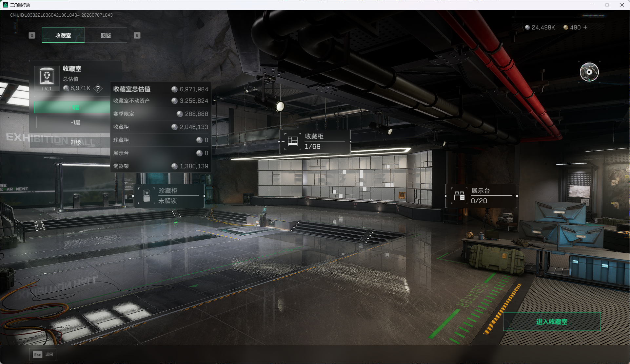Click the 武器架 1,380,139 valuation row
Viewport: 630px width, 364px height.
(161, 166)
